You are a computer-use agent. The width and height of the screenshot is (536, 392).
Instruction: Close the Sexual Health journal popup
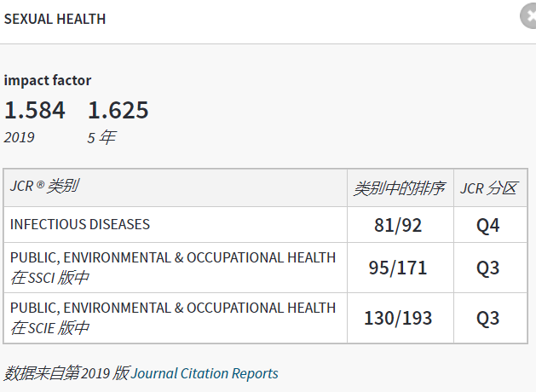(x=529, y=17)
